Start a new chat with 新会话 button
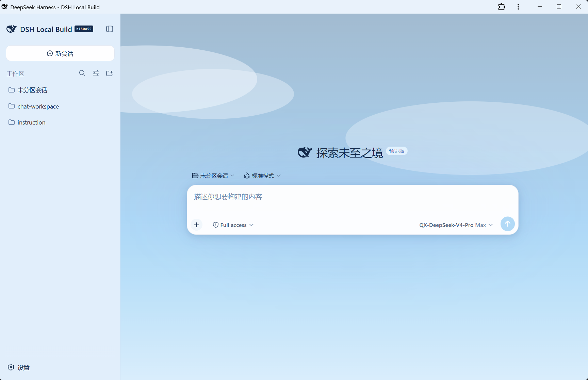 [x=60, y=53]
